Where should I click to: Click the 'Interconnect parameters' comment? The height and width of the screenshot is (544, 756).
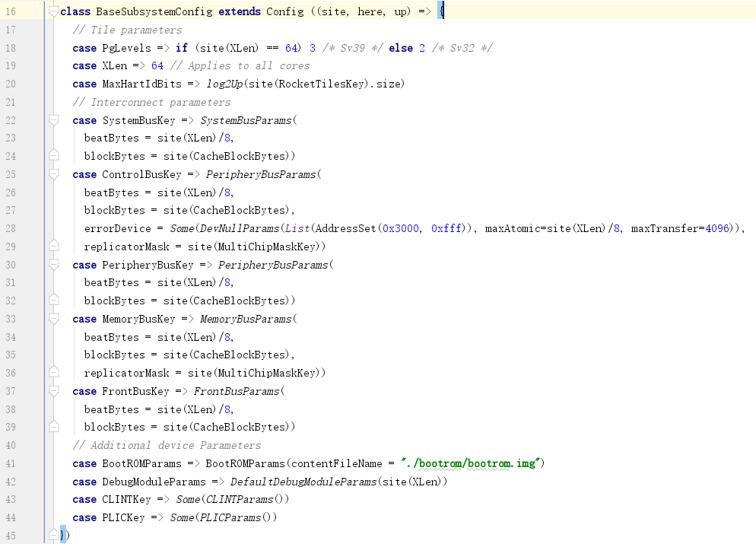(151, 102)
